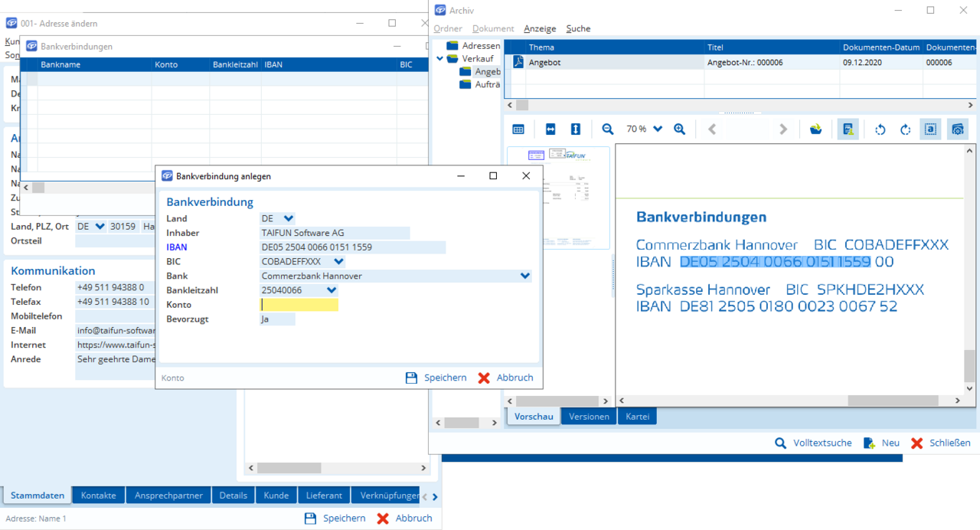The width and height of the screenshot is (980, 530).
Task: Click the PDF icon of Angebot row
Action: tap(518, 62)
